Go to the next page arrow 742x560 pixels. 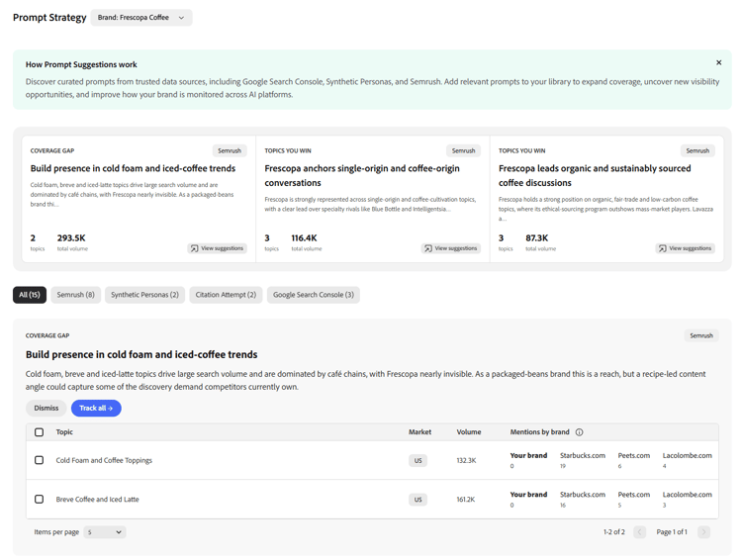point(703,532)
